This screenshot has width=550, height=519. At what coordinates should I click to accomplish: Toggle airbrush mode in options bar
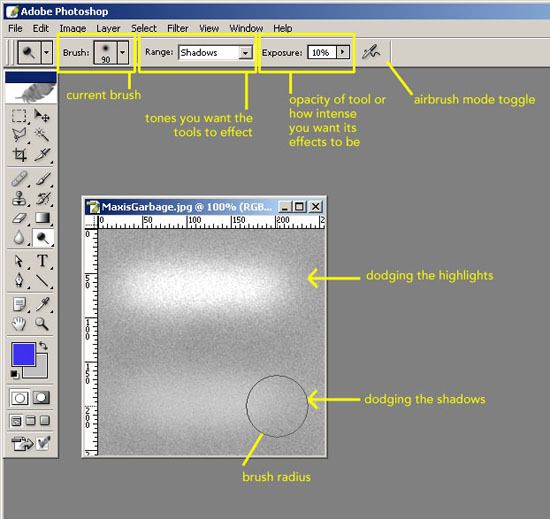(371, 53)
